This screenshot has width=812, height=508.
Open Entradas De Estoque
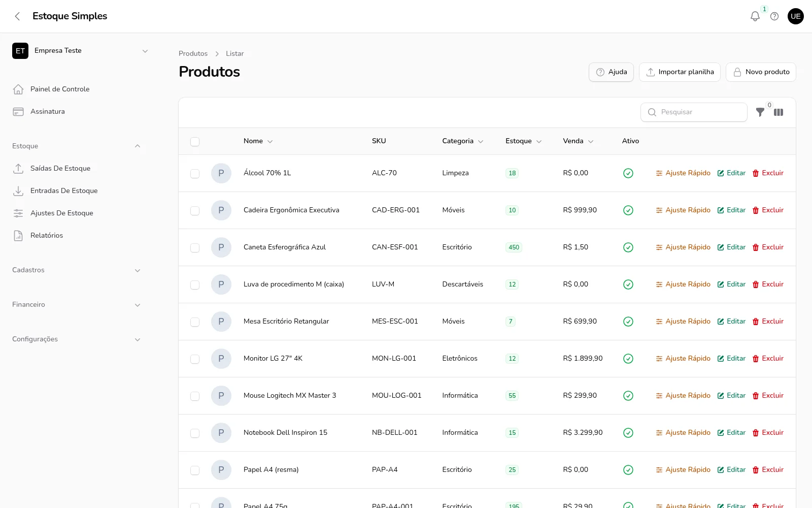[77, 191]
